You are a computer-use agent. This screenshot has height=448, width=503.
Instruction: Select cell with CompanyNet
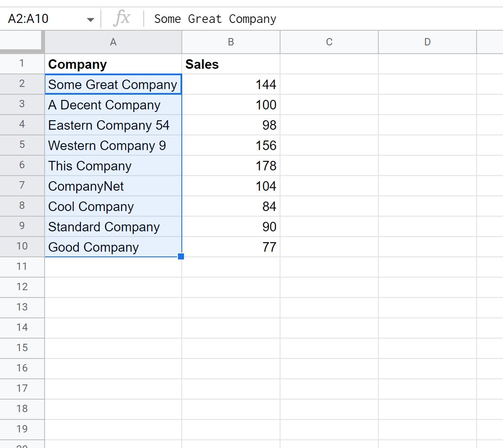[113, 186]
